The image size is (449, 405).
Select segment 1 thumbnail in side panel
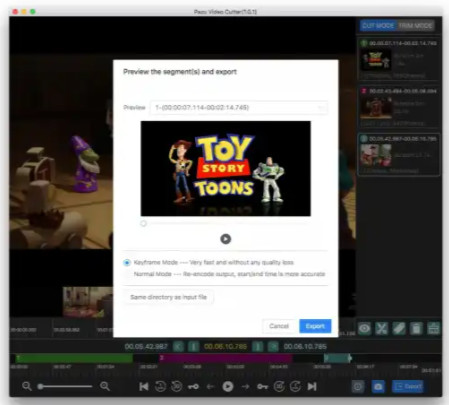click(376, 60)
